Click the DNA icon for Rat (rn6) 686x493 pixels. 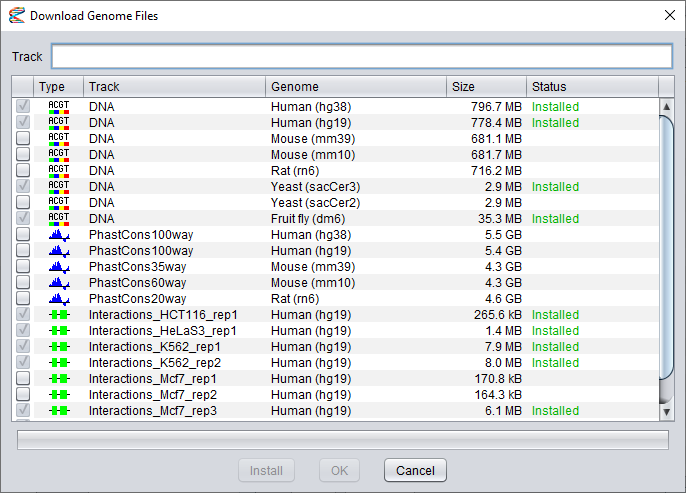pos(59,171)
